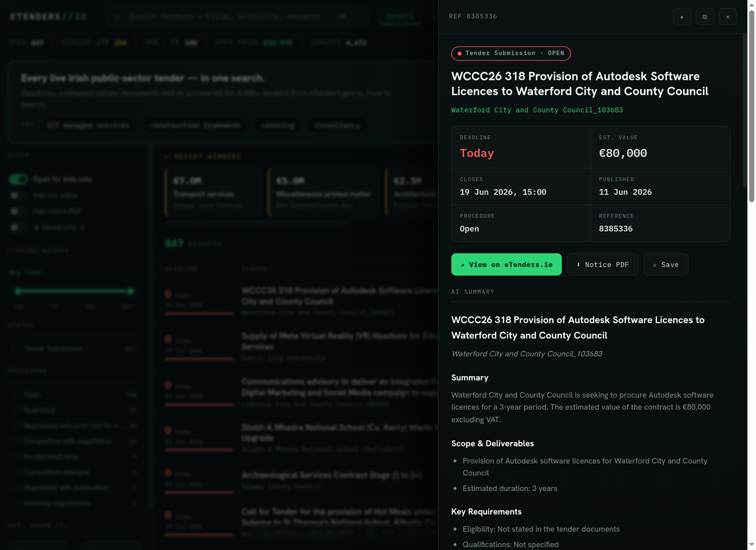The image size is (756, 550).
Task: Select the ICT managed services suggestion chip
Action: [88, 126]
